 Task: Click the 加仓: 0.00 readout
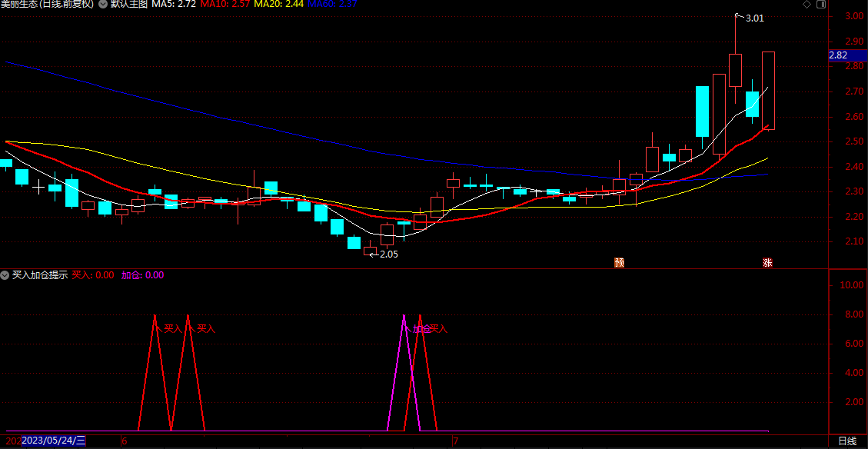(x=142, y=274)
